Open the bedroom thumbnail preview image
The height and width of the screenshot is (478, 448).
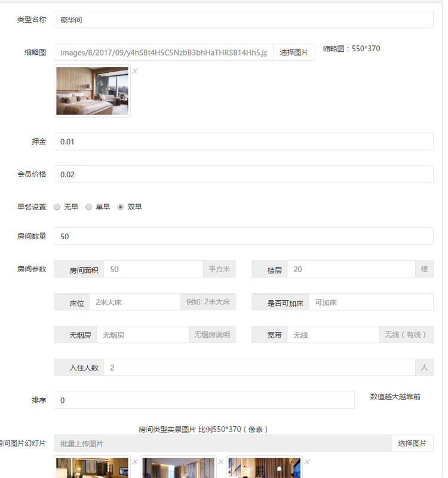[x=92, y=91]
